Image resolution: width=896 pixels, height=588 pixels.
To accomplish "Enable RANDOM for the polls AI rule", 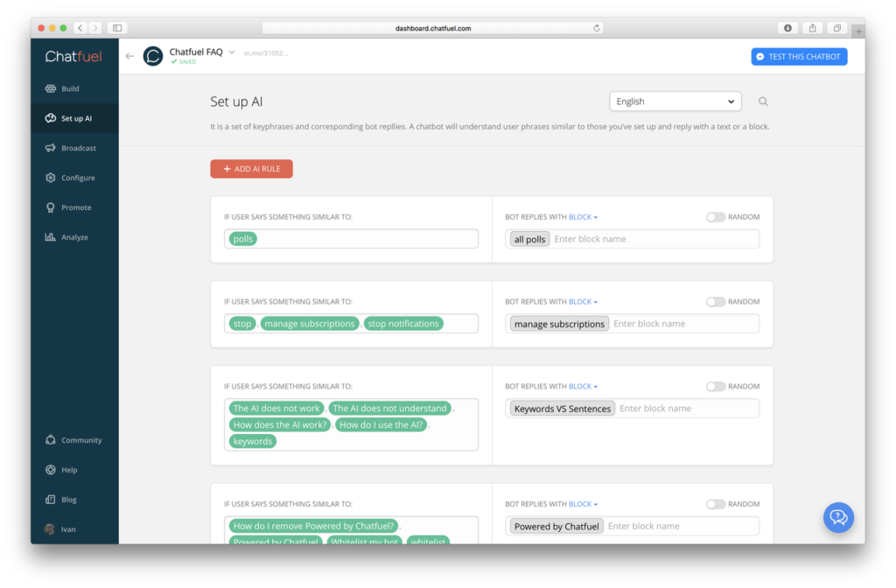I will coord(715,216).
